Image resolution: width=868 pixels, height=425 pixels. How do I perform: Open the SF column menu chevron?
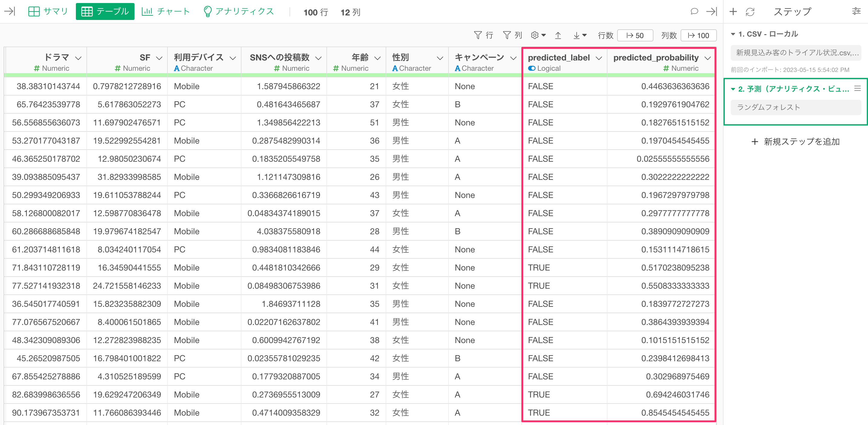click(x=159, y=58)
